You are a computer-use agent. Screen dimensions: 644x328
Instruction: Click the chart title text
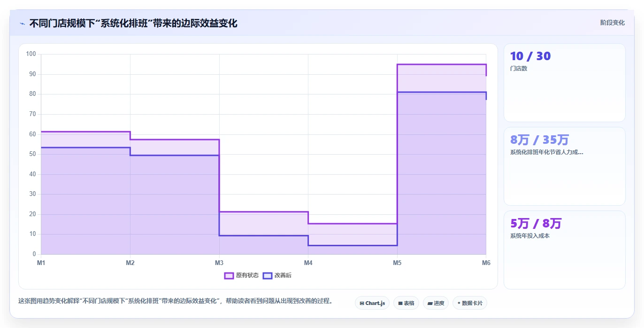[133, 23]
